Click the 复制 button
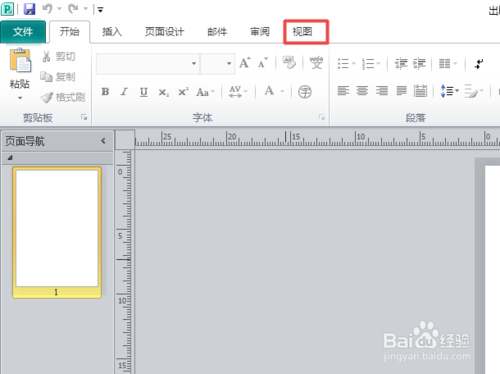This screenshot has width=500, height=374. coord(58,77)
